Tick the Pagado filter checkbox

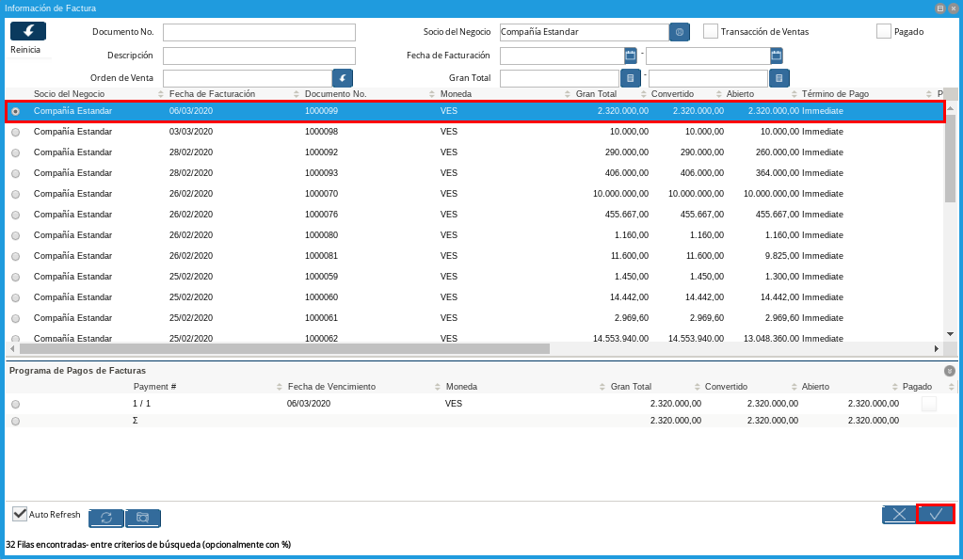pyautogui.click(x=884, y=31)
